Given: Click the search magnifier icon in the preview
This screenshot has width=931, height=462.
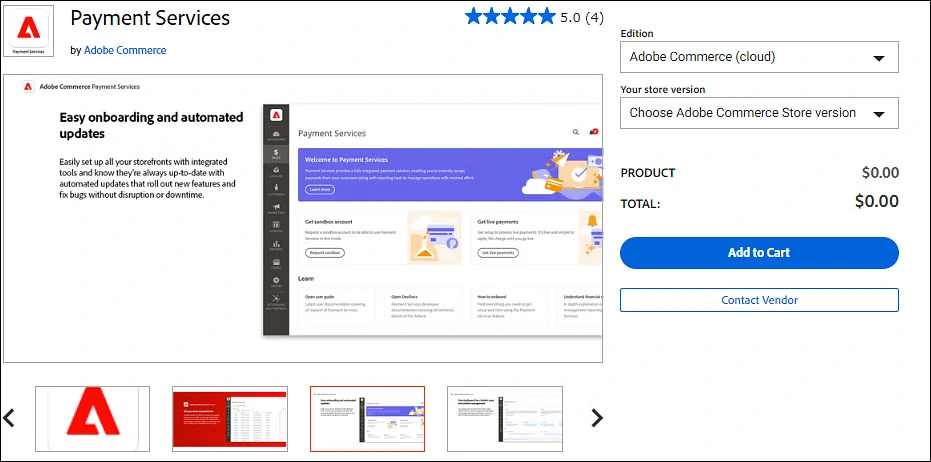Looking at the screenshot, I should coord(575,132).
